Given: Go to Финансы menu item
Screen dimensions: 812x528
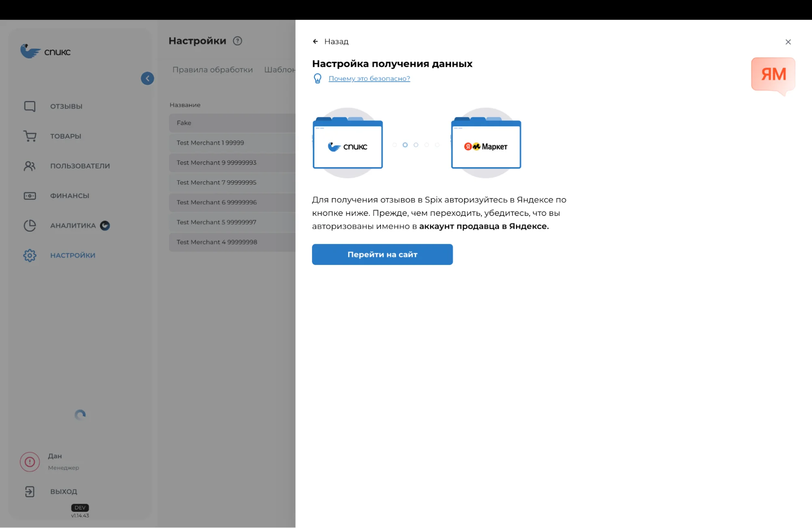Looking at the screenshot, I should coord(70,196).
